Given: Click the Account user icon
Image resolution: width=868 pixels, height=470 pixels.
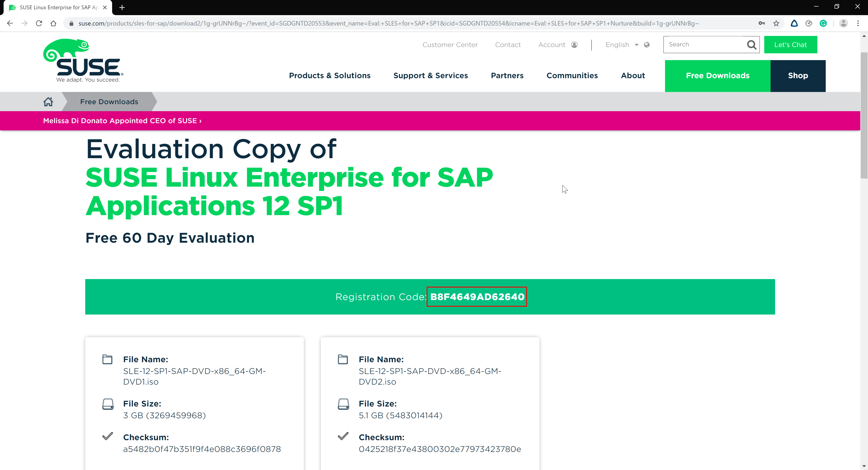Looking at the screenshot, I should point(575,45).
